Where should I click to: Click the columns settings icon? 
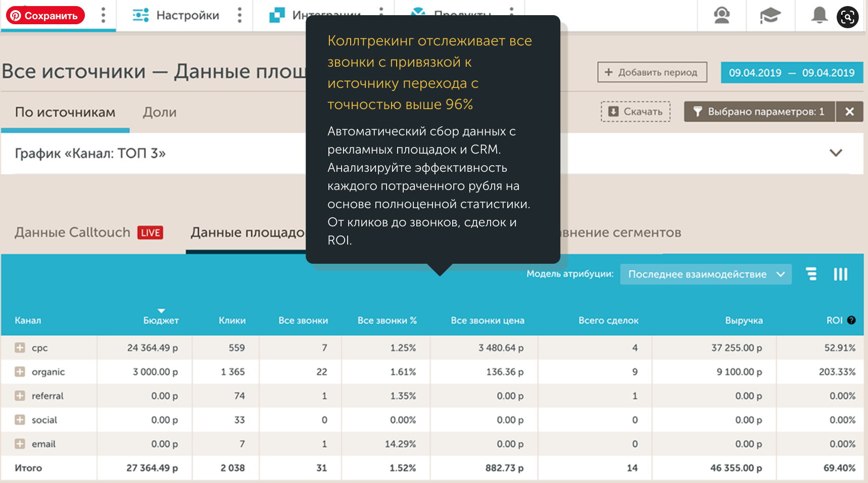point(841,274)
